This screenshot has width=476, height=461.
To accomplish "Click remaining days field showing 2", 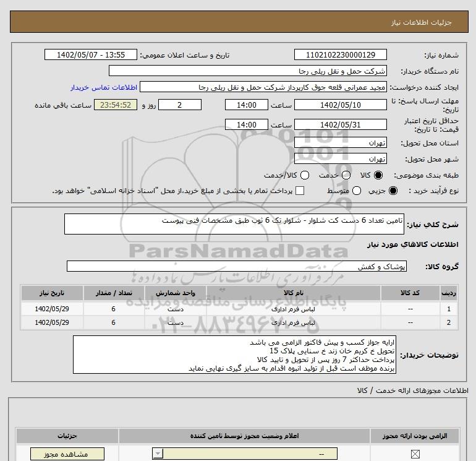I will pyautogui.click(x=180, y=105).
